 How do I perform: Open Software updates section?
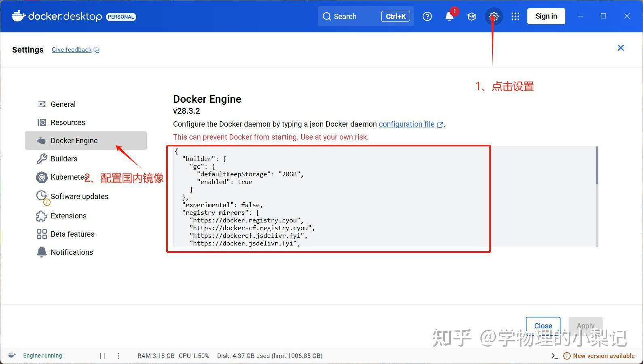79,197
